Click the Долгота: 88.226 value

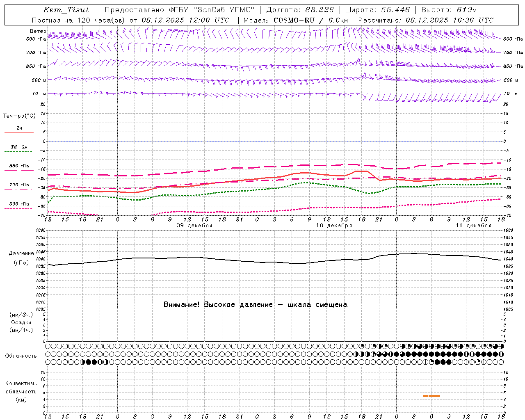point(300,10)
